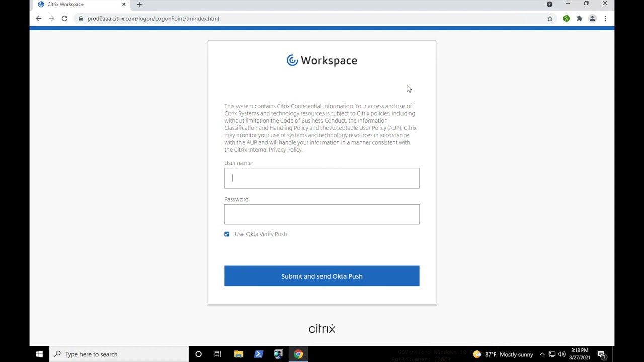Image resolution: width=644 pixels, height=362 pixels.
Task: Open PowerShell from taskbar
Action: point(258,354)
